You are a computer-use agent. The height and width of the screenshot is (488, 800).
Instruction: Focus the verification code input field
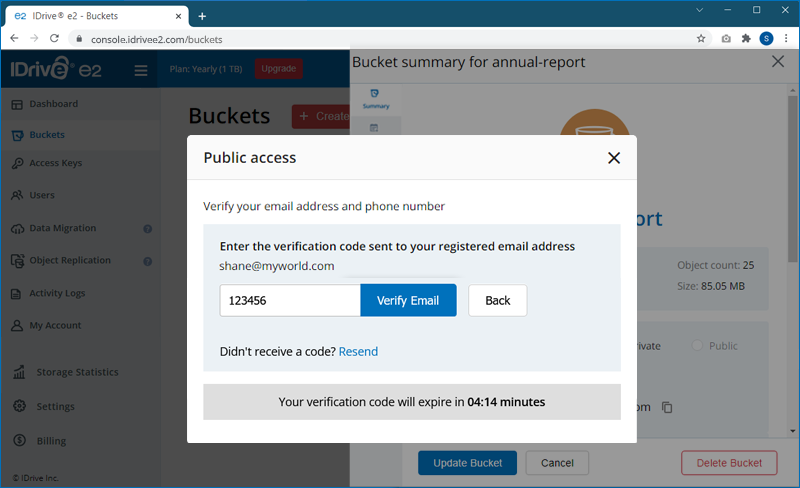coord(290,301)
